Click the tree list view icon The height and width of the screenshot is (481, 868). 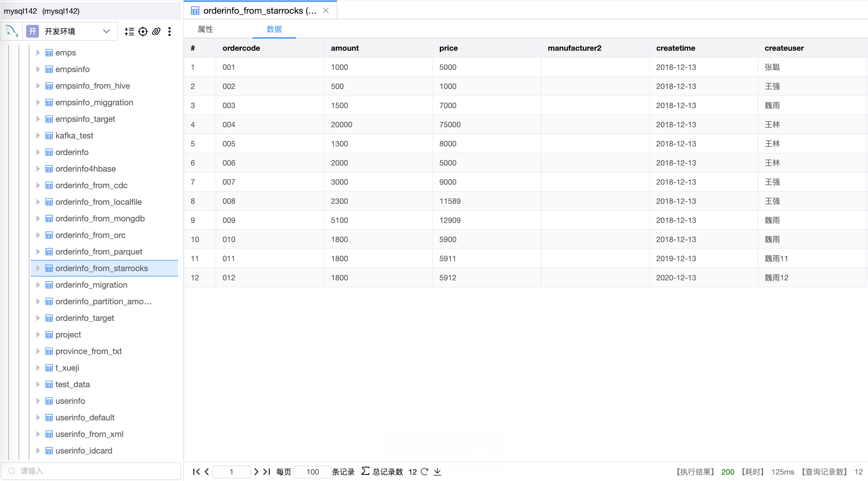click(129, 31)
